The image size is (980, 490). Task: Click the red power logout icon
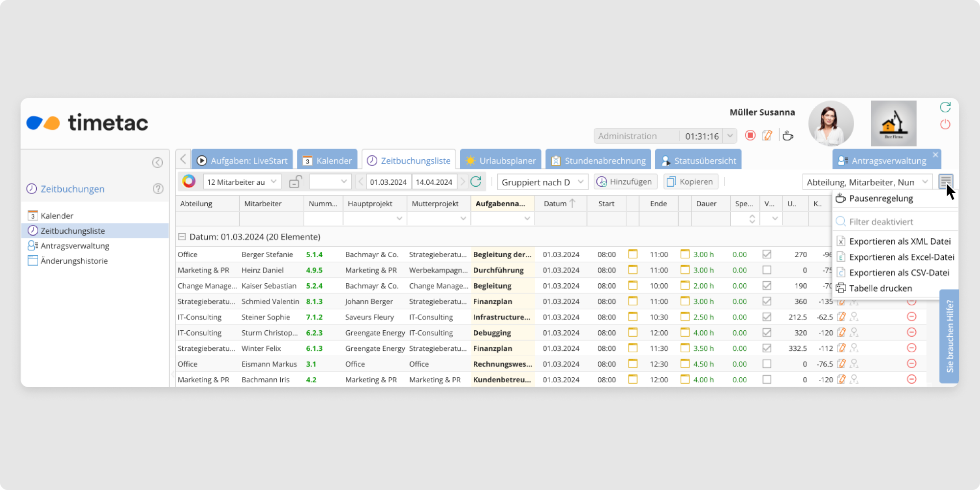coord(945,124)
